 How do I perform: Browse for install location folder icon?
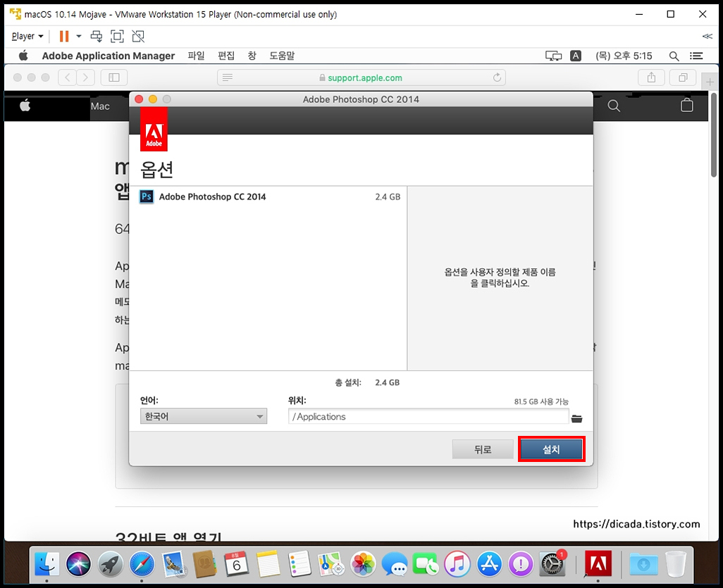(577, 418)
